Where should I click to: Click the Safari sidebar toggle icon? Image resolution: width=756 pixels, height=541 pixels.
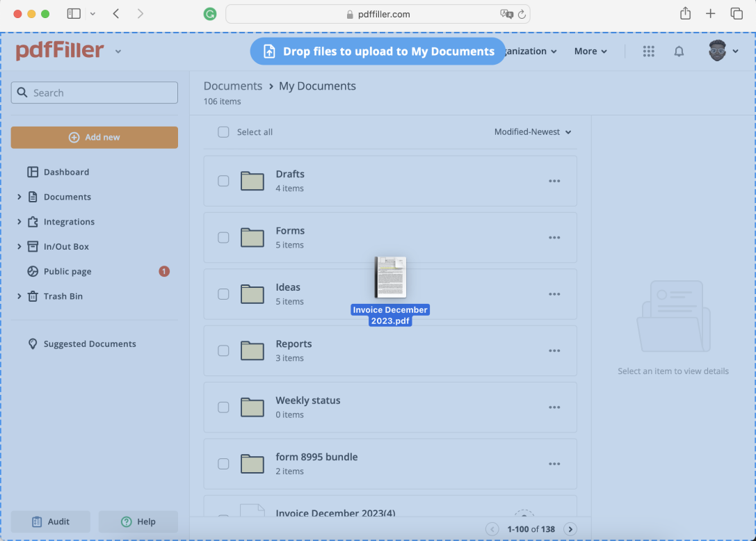coord(74,14)
